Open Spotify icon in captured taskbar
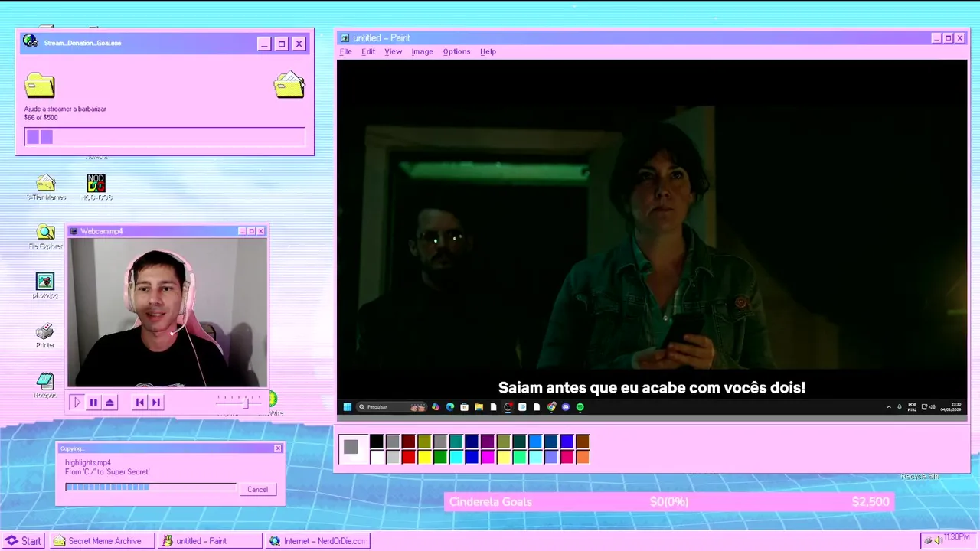Screen dimensions: 980x551 coord(580,407)
